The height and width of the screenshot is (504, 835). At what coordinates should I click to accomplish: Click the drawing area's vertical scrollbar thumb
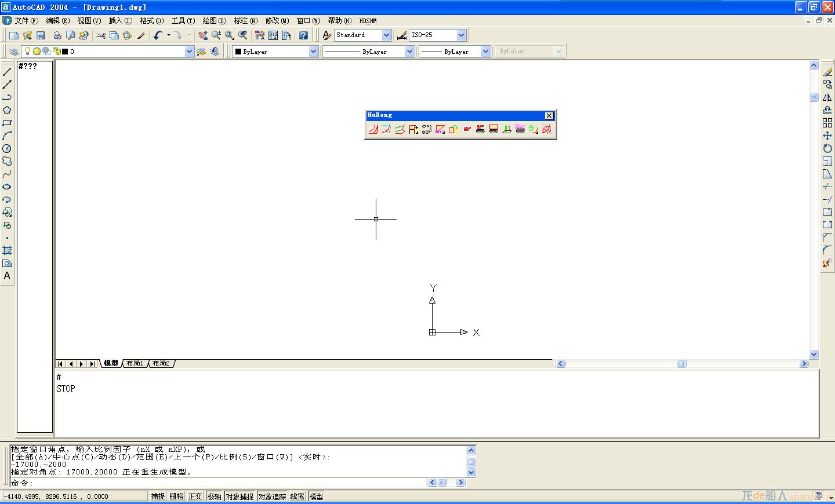tap(814, 97)
